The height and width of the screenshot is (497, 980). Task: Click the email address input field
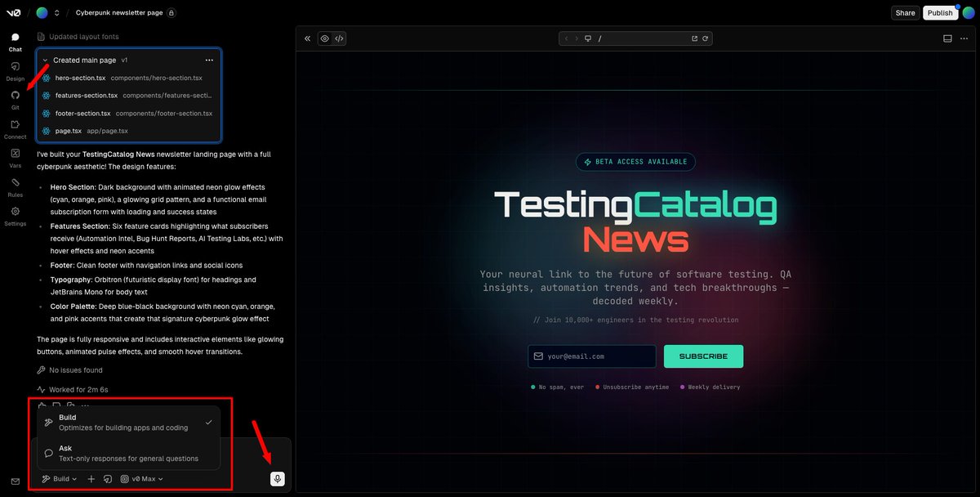tap(592, 356)
